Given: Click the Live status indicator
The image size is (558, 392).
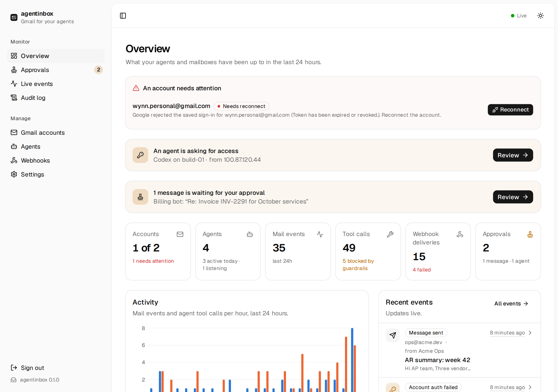Looking at the screenshot, I should tap(518, 16).
